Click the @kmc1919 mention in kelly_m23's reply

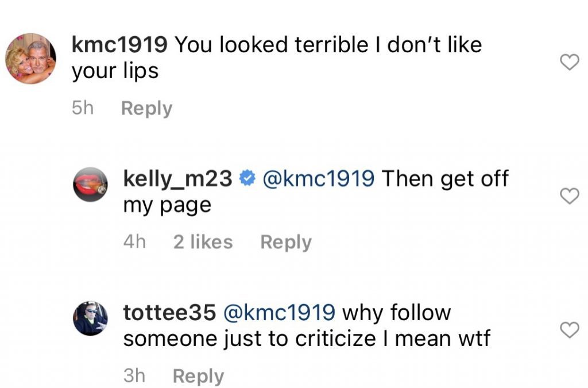(x=318, y=178)
